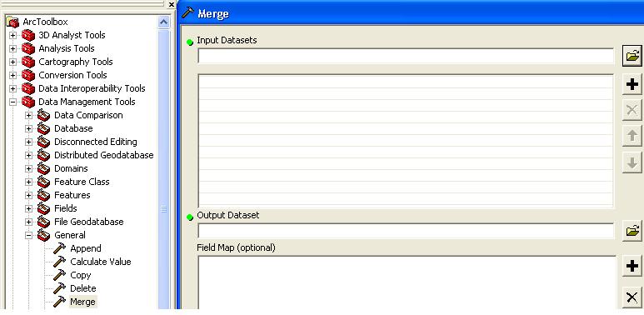The height and width of the screenshot is (315, 644).
Task: Expand the Fields toolset
Action: tap(28, 208)
